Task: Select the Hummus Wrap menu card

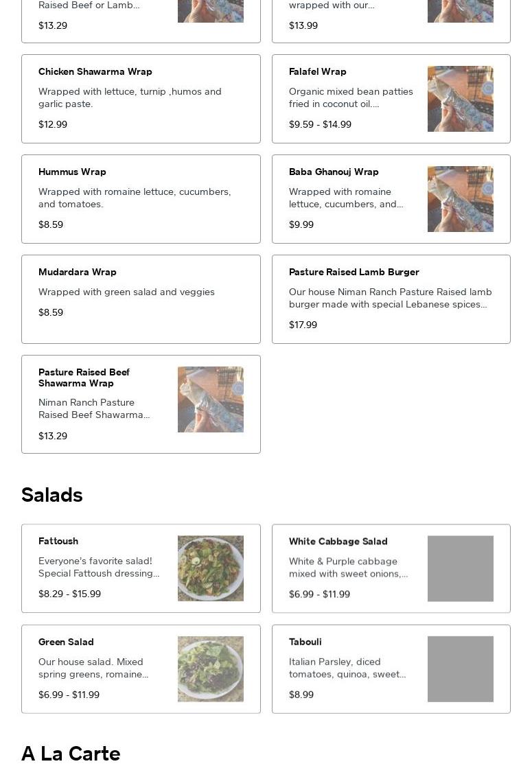Action: click(141, 199)
